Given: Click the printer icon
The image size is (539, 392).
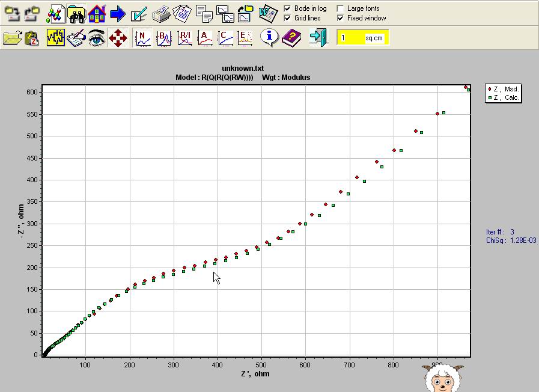Looking at the screenshot, I should tap(160, 13).
